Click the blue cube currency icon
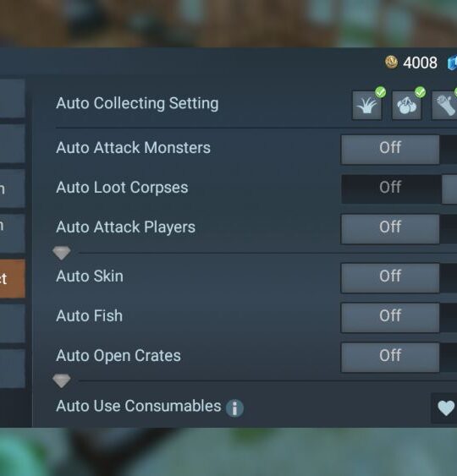457x476 pixels. [452, 63]
